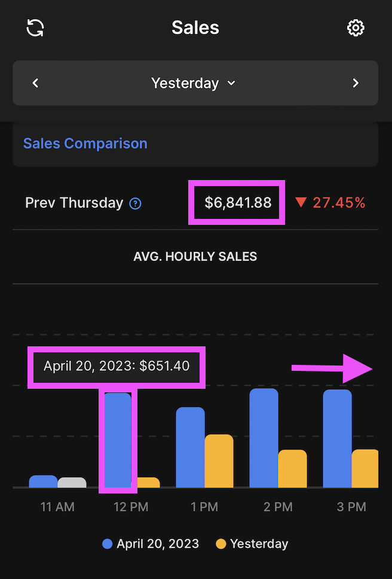
Task: Click the AVG. HOURLY SALES heading
Action: 195,257
